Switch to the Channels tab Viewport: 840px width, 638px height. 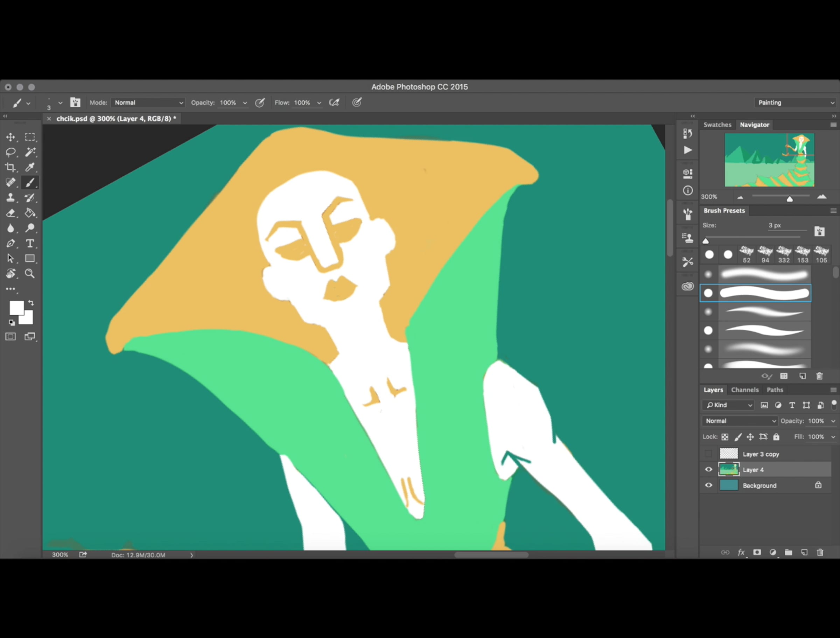pos(745,390)
